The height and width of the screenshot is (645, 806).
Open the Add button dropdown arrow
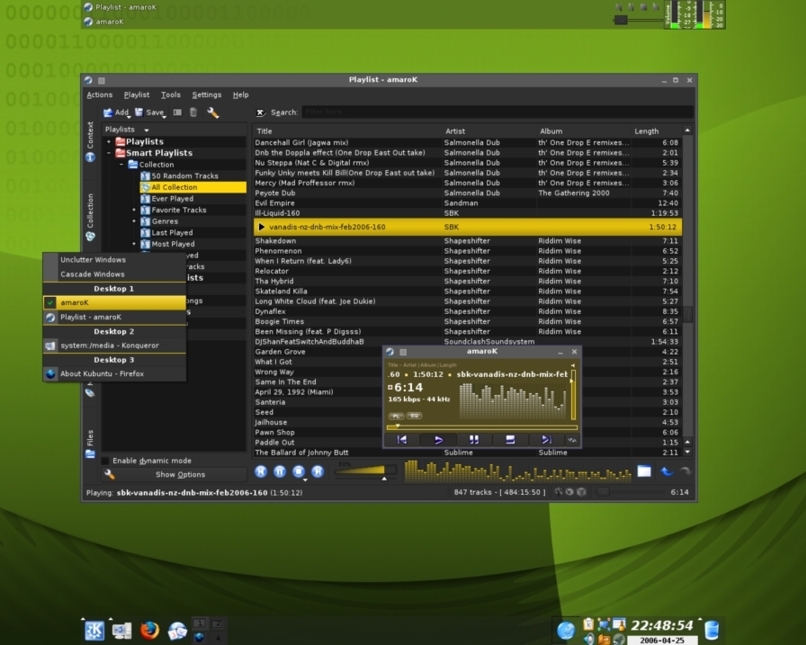click(x=129, y=117)
